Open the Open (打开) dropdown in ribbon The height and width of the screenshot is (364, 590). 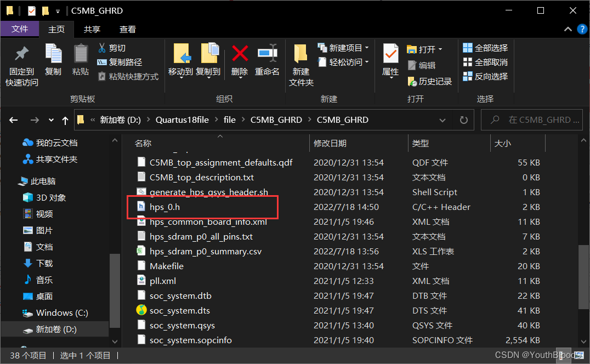tap(424, 49)
